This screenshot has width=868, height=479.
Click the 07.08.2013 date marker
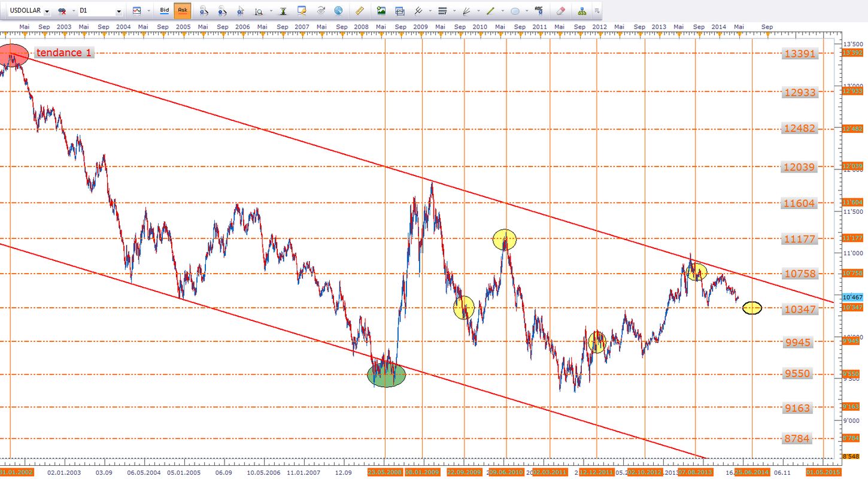click(695, 472)
